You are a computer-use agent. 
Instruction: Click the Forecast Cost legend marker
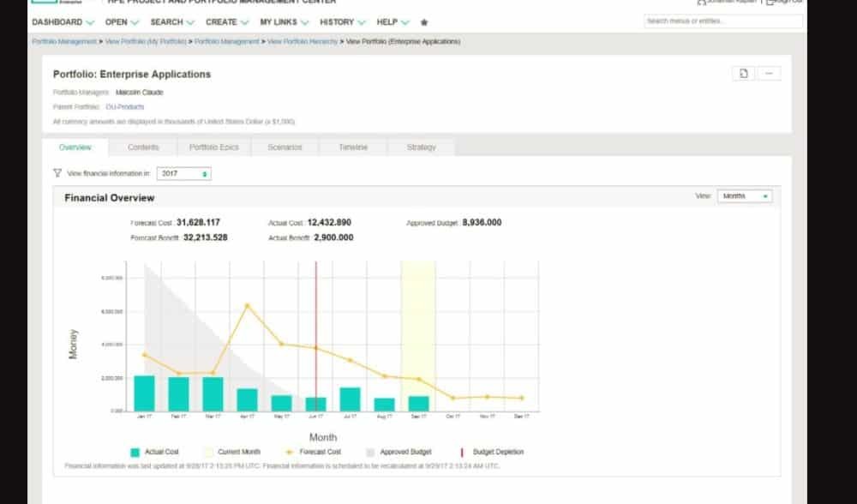point(289,452)
